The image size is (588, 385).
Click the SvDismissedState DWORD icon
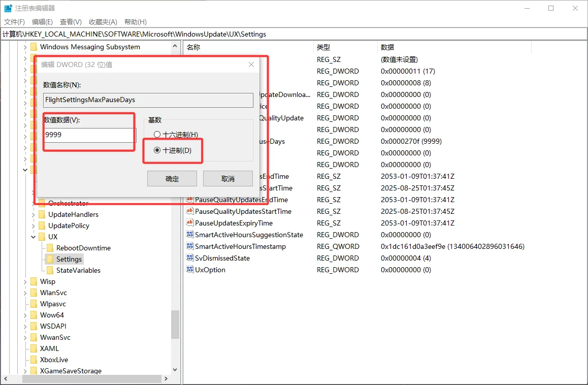click(x=190, y=258)
